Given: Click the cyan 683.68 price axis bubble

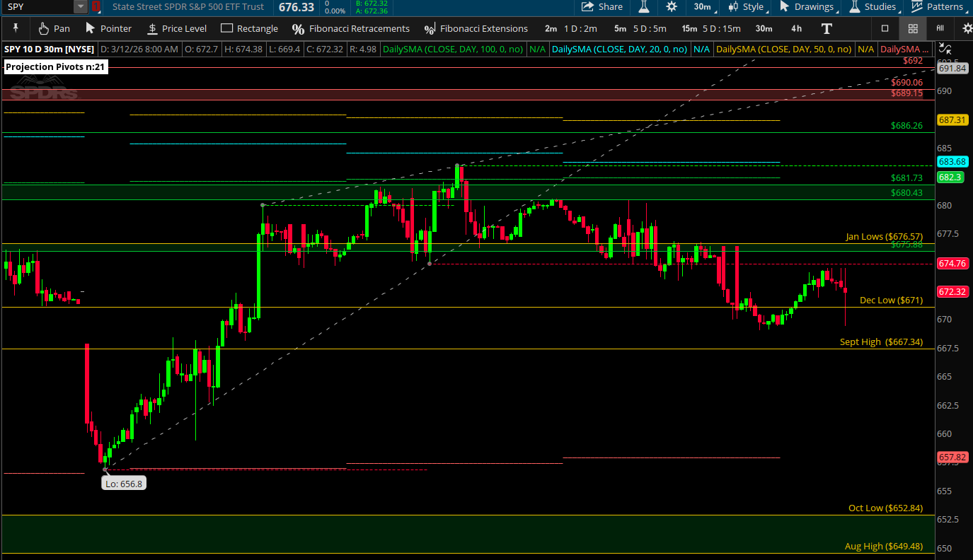Looking at the screenshot, I should tap(952, 161).
